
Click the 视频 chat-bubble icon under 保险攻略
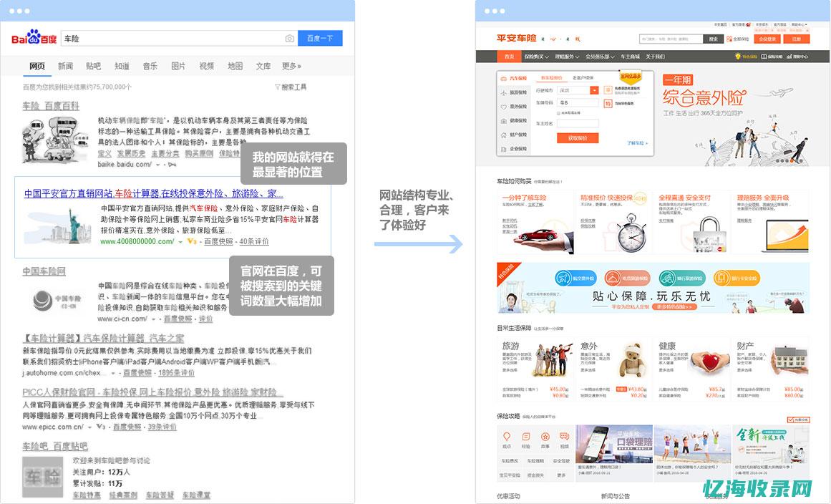pos(563,435)
